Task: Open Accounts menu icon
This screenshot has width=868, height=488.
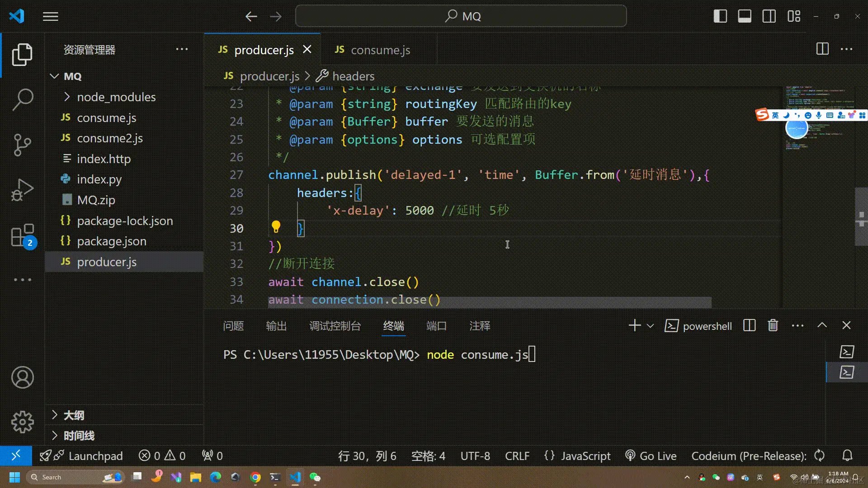Action: (22, 378)
